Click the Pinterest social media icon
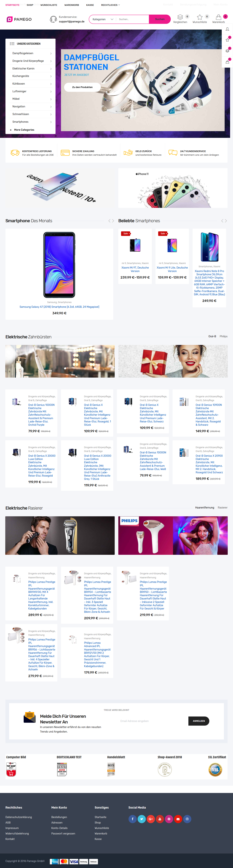233x868 pixels. 169,819
